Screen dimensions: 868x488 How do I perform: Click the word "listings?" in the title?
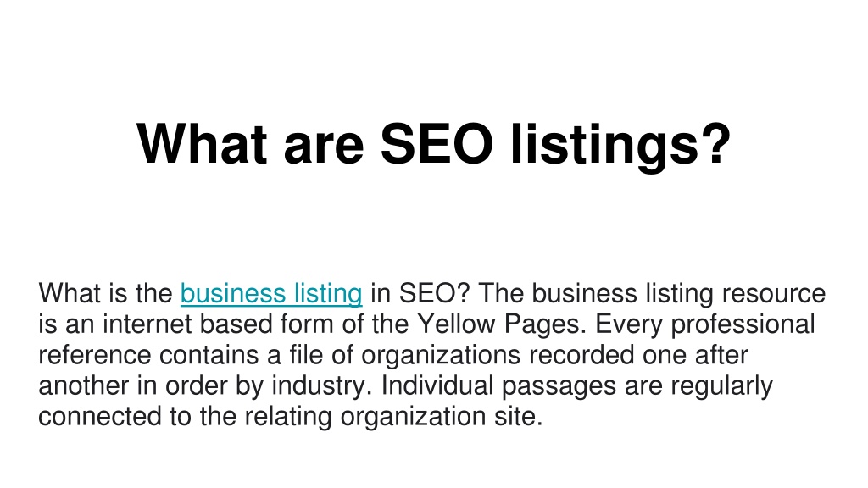[x=621, y=146]
